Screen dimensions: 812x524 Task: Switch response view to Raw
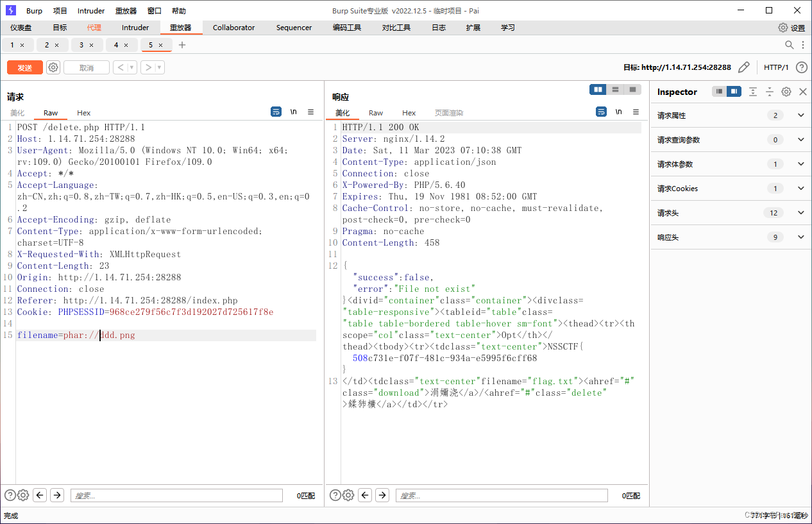click(376, 113)
